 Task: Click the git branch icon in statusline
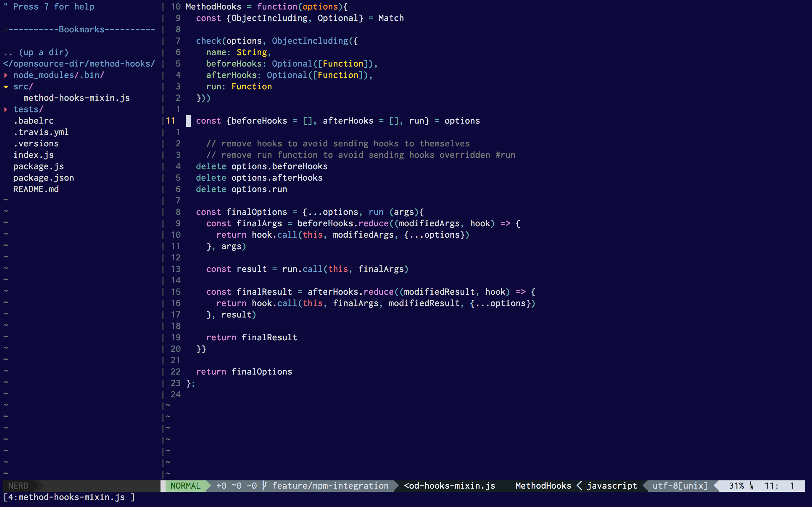click(x=265, y=485)
